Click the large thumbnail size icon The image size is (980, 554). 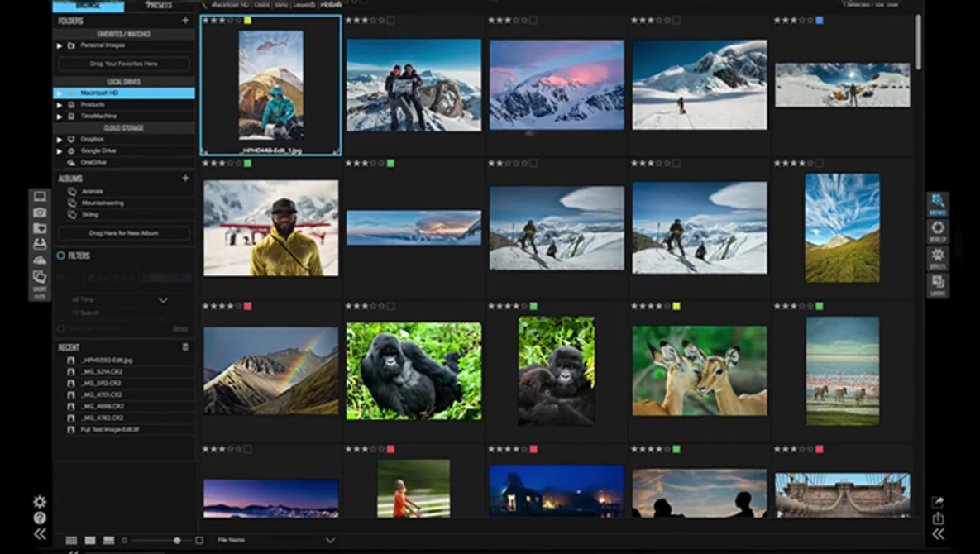pos(199,540)
